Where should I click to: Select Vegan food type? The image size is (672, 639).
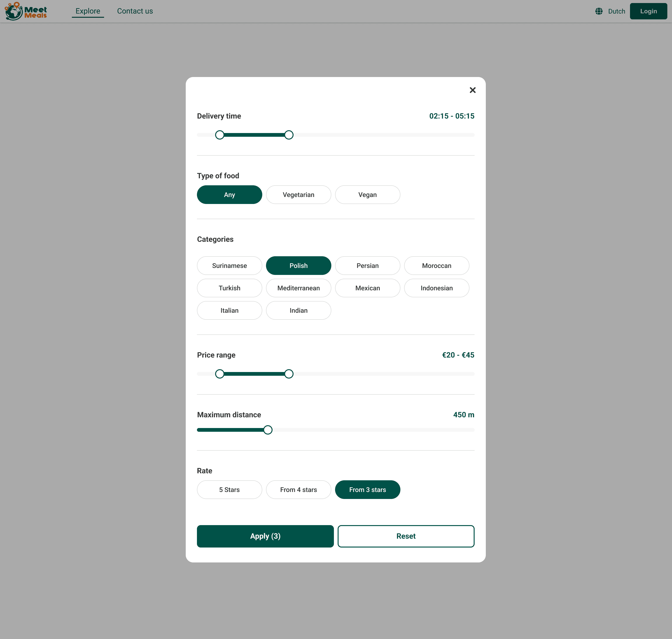tap(367, 195)
